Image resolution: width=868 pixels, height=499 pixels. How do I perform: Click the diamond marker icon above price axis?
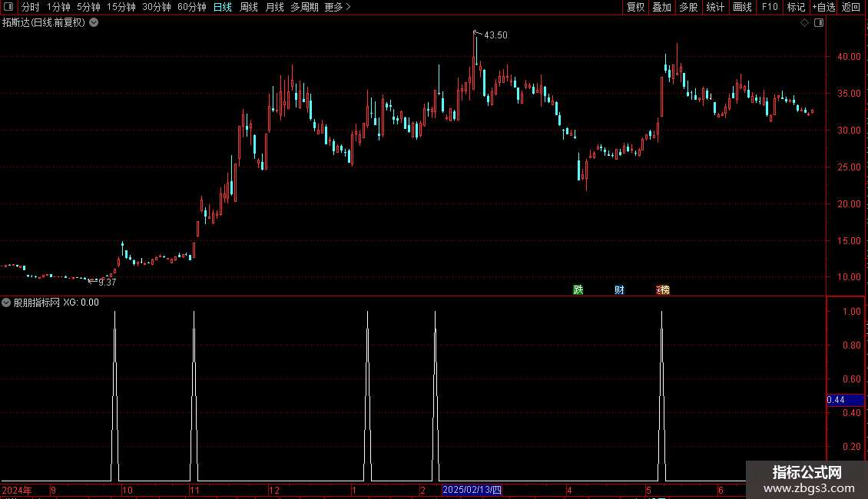tap(805, 23)
